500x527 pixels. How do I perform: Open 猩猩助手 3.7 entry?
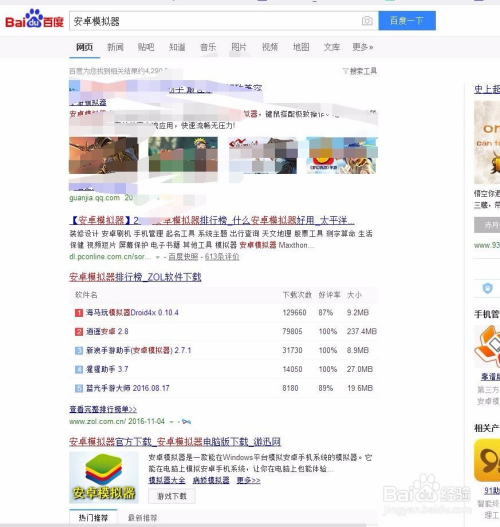[x=107, y=369]
